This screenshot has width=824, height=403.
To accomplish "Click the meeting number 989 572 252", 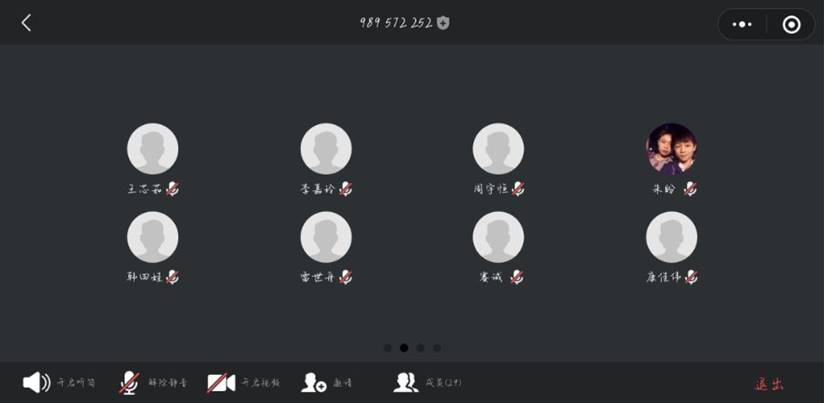I will coord(396,23).
